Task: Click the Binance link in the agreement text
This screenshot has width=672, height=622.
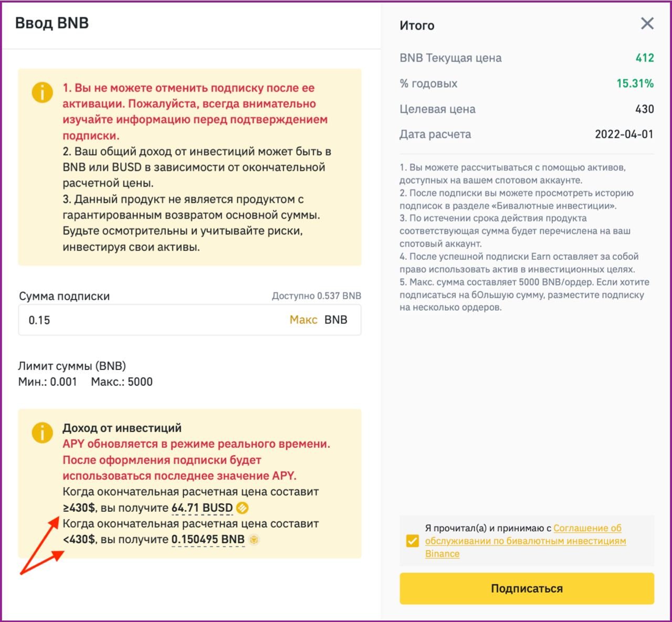Action: 442,554
